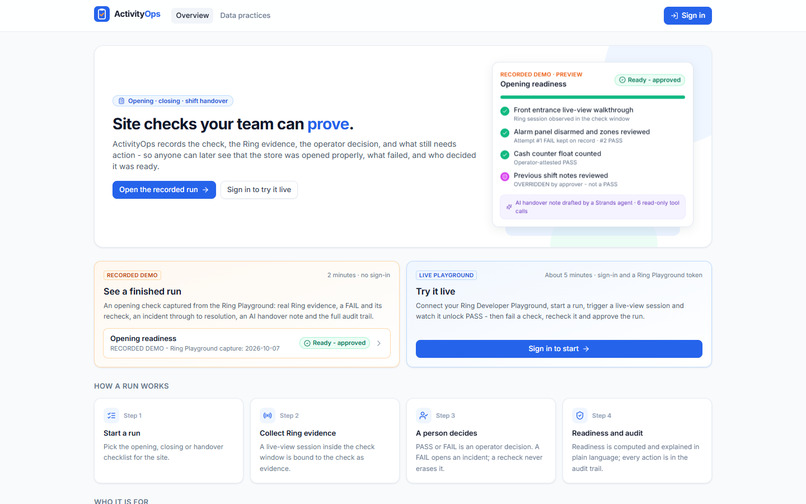
Task: Click the chevron on the Opening readiness row
Action: tap(379, 343)
